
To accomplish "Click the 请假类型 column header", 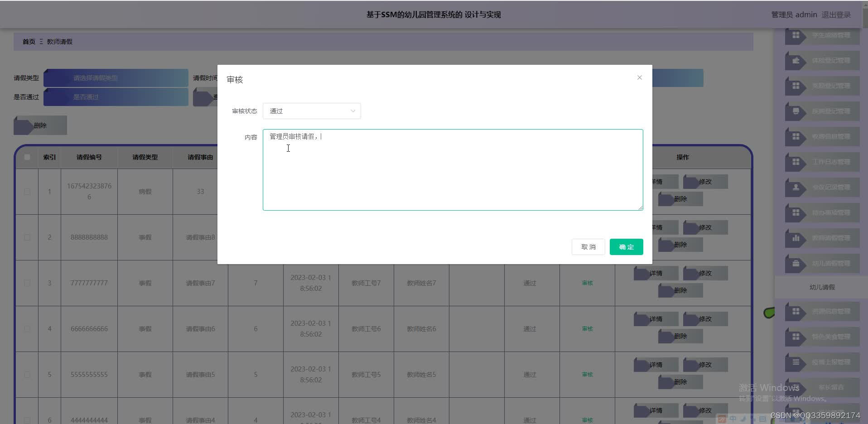I will [x=145, y=157].
